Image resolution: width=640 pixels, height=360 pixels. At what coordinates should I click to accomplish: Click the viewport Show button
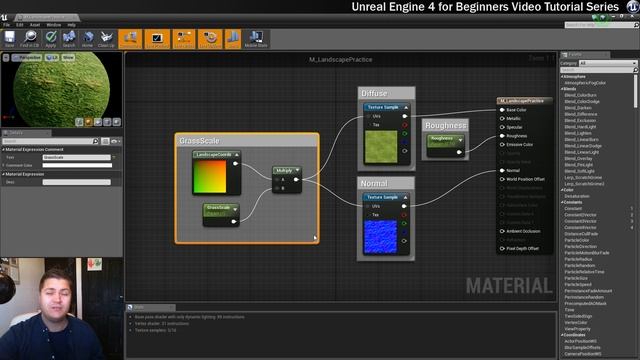pyautogui.click(x=68, y=58)
